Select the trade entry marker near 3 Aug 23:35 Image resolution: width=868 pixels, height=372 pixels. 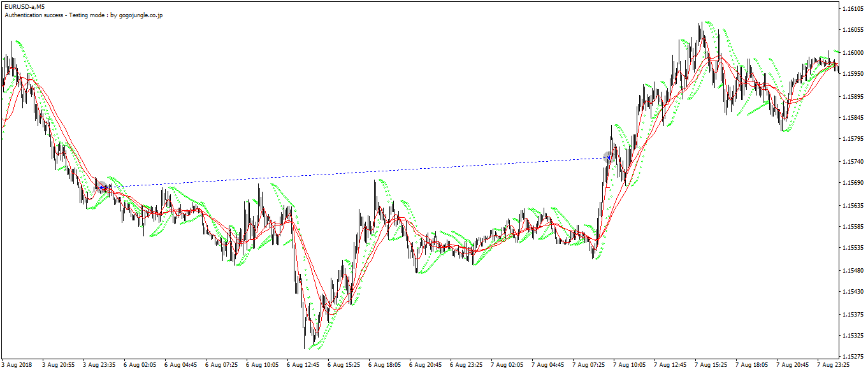coord(101,187)
